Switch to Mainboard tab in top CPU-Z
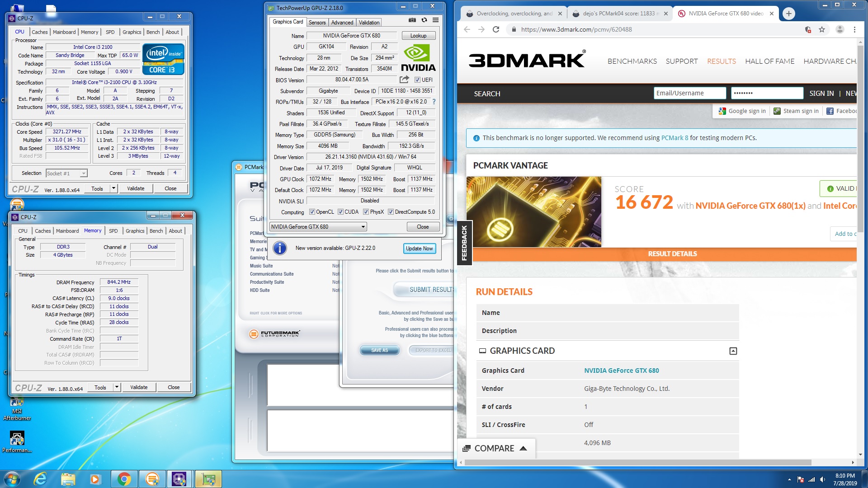 point(64,32)
